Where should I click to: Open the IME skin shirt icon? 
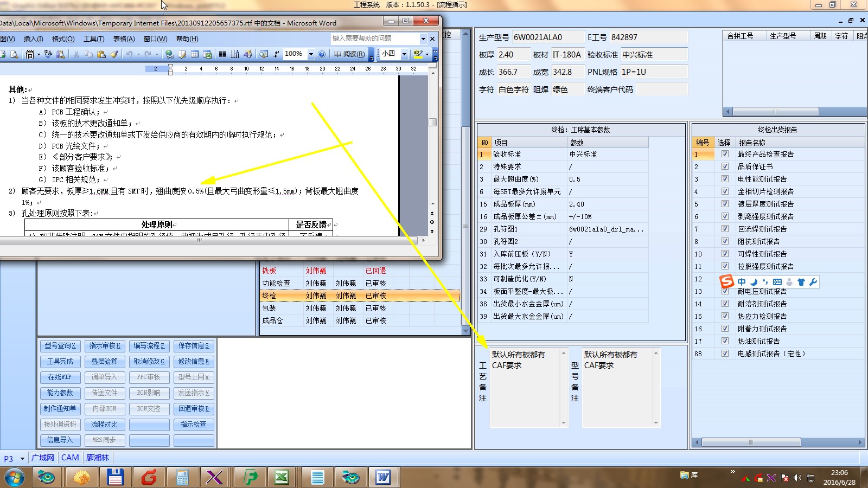pos(801,282)
